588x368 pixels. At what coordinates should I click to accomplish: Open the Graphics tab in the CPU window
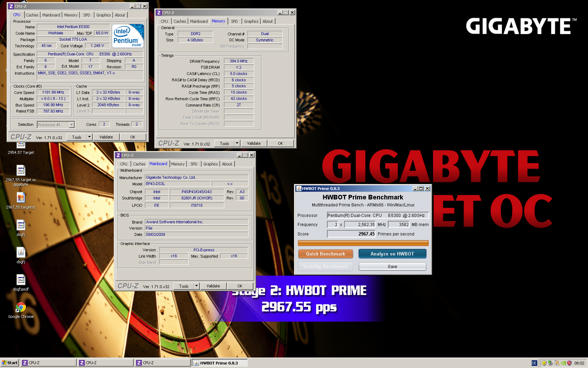pyautogui.click(x=104, y=15)
